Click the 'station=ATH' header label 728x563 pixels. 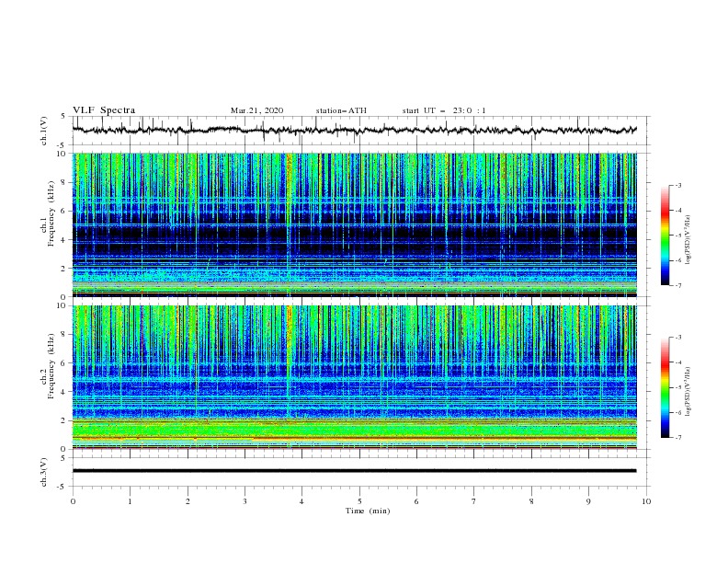point(341,110)
